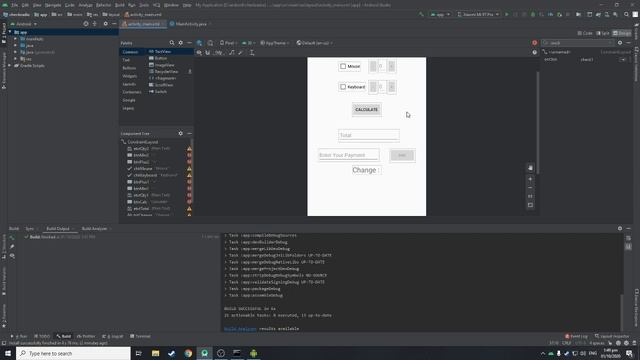Select the Widgets palette category
The image size is (640, 360).
(130, 76)
